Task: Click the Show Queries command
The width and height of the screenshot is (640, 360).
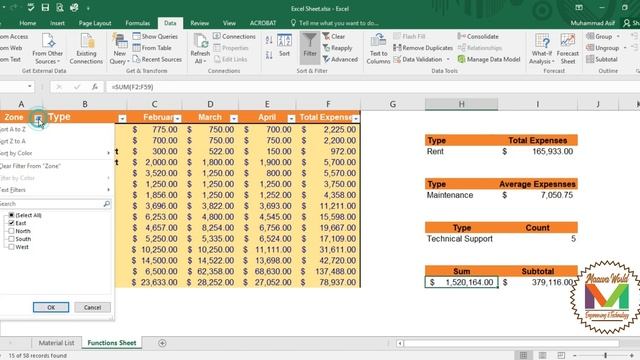Action: point(155,36)
